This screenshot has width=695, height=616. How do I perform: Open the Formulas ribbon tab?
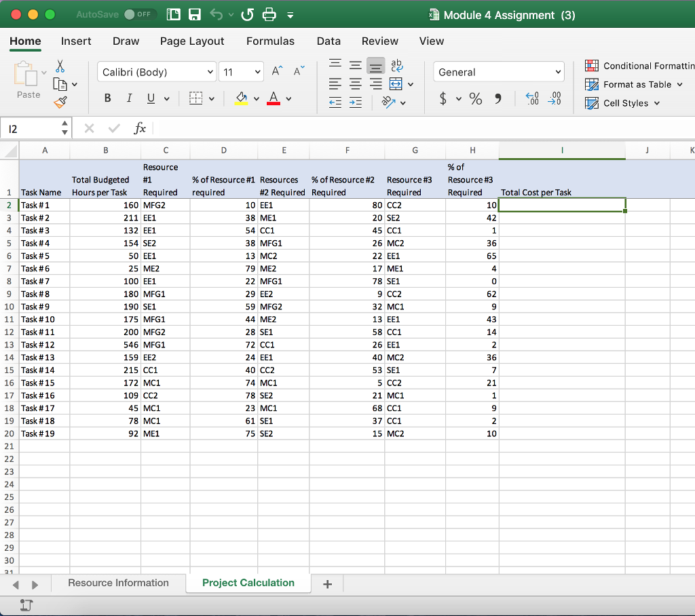tap(270, 41)
